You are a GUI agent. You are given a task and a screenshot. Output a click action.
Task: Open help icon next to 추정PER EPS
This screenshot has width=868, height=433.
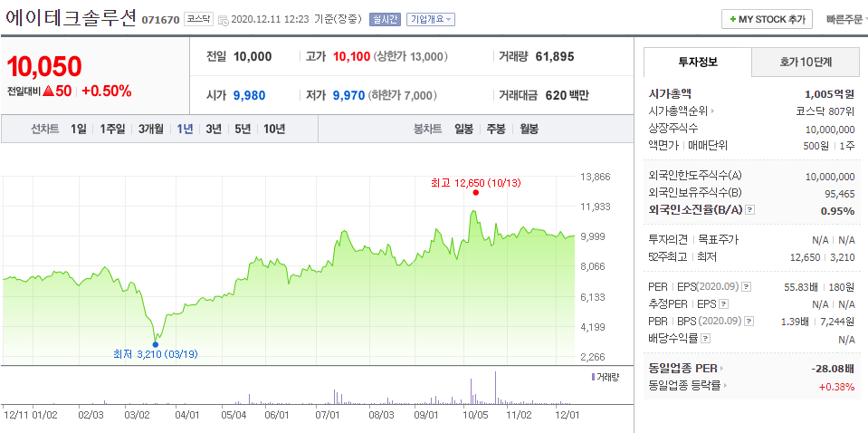tap(723, 304)
